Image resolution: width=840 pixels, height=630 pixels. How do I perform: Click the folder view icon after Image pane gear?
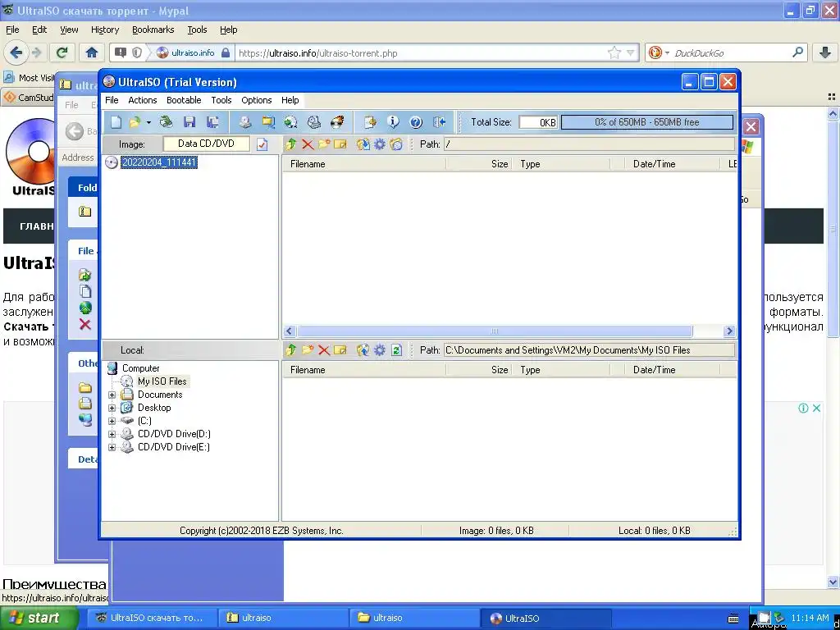396,144
